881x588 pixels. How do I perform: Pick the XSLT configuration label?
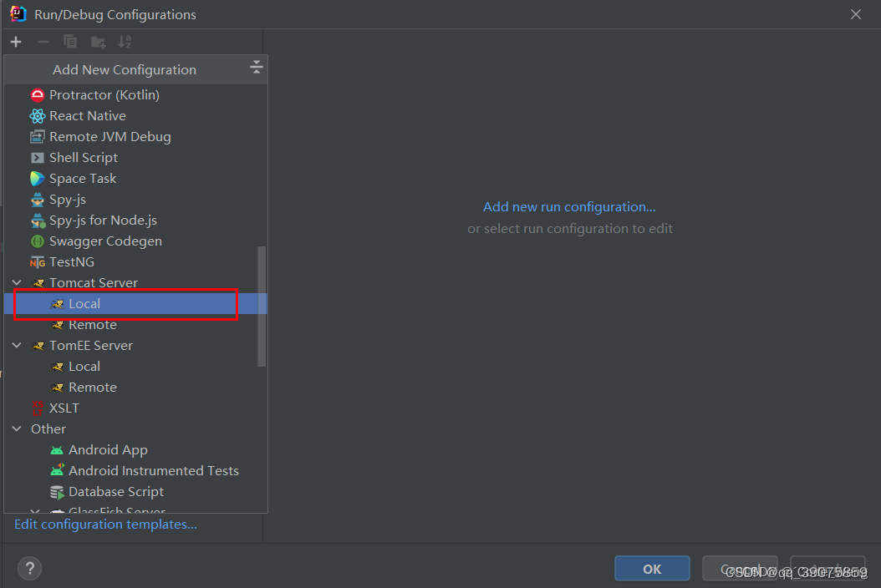click(64, 408)
